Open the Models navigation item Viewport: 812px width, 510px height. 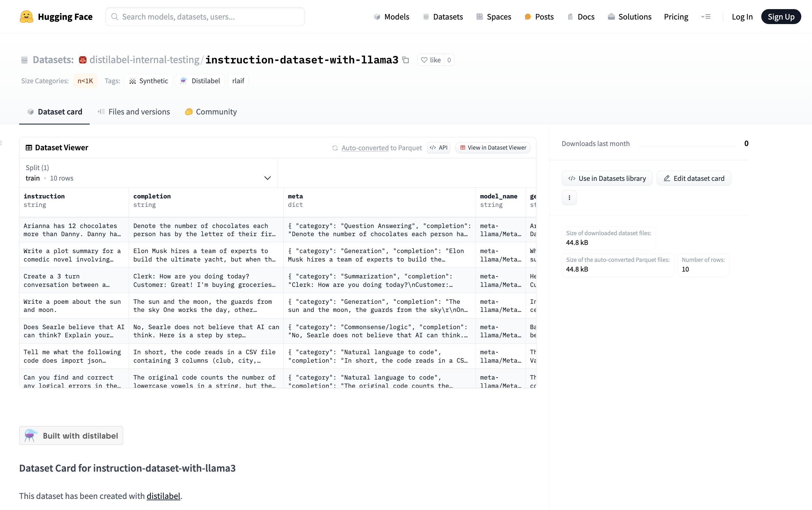coord(391,17)
